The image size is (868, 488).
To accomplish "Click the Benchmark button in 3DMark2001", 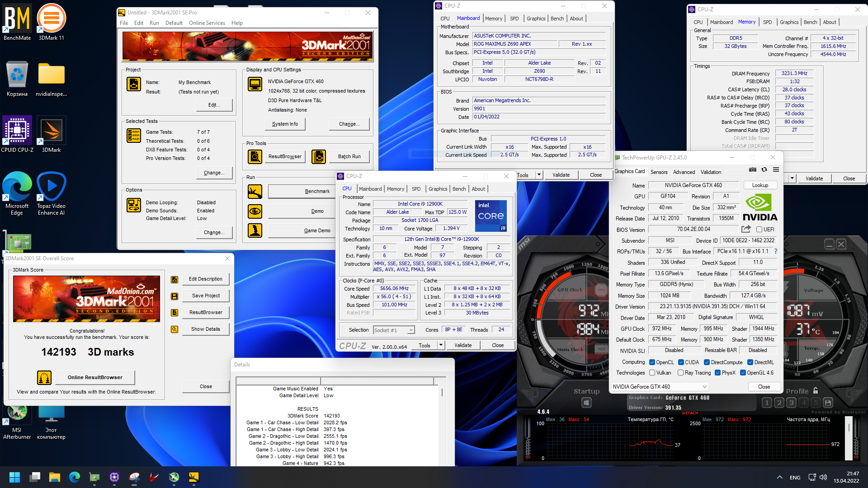I will coord(302,192).
